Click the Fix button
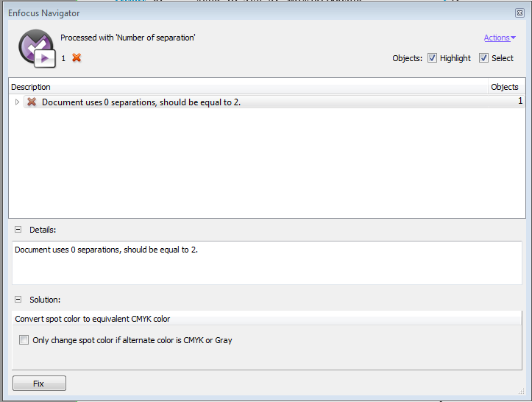 pos(39,384)
